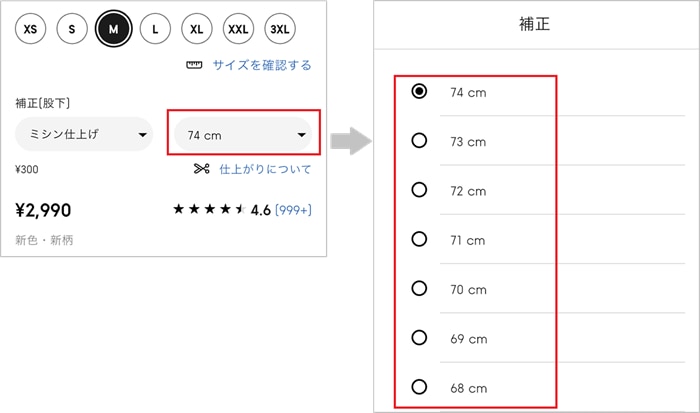Select the 71 cm radio button
This screenshot has height=413, width=700.
419,239
